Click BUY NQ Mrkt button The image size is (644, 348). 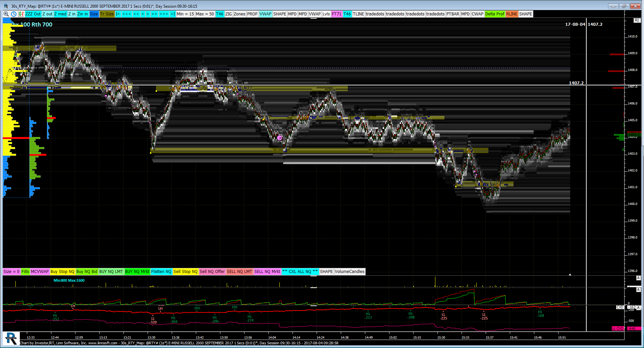[x=137, y=272]
